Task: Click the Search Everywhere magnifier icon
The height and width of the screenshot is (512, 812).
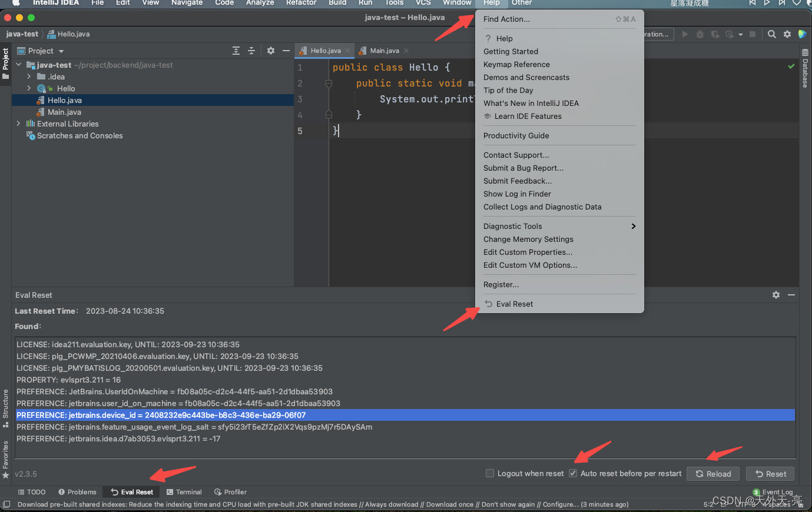Action: point(771,34)
